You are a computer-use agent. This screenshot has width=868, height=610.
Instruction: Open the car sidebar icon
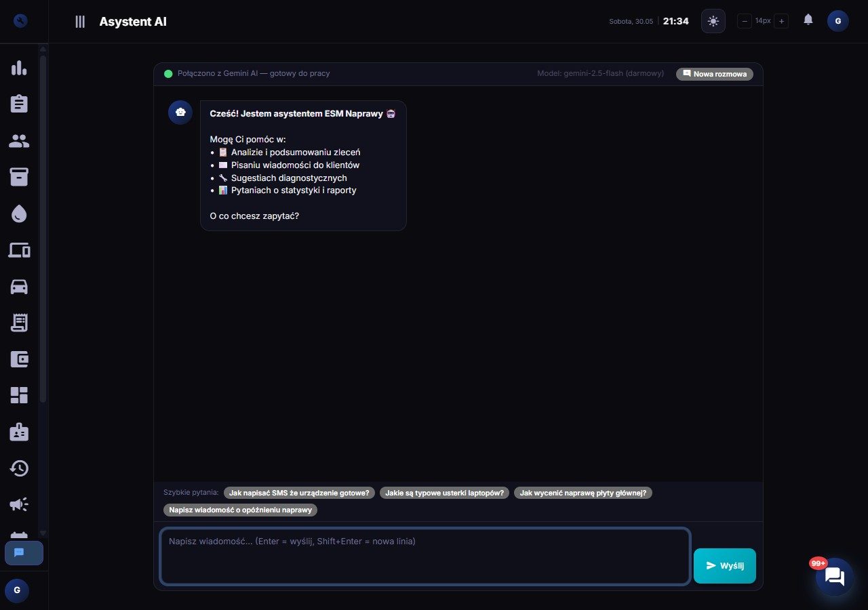point(19,287)
